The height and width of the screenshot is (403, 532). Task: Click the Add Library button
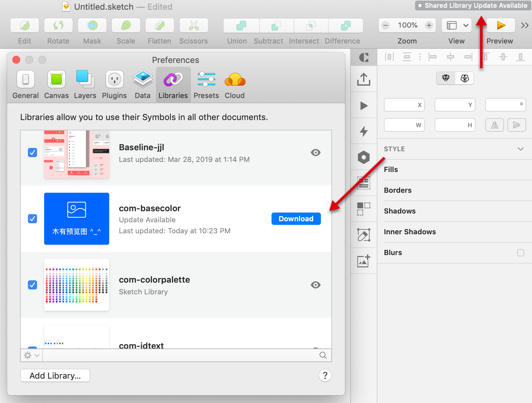[x=55, y=376]
